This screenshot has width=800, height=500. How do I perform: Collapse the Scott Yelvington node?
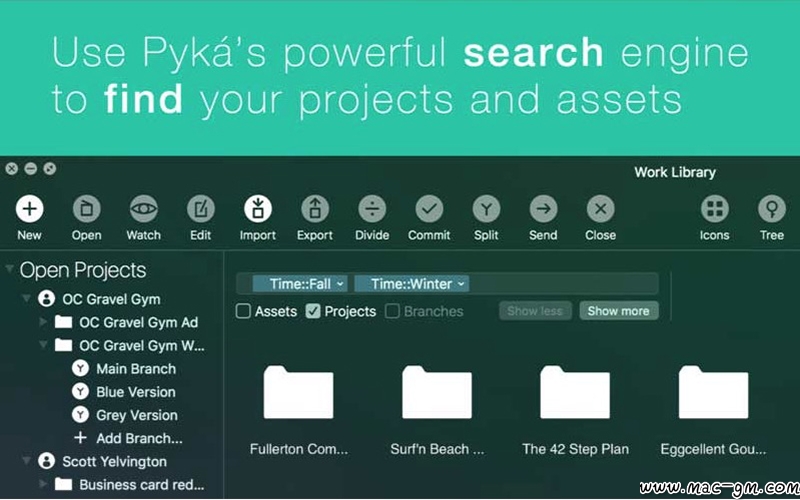(x=27, y=461)
